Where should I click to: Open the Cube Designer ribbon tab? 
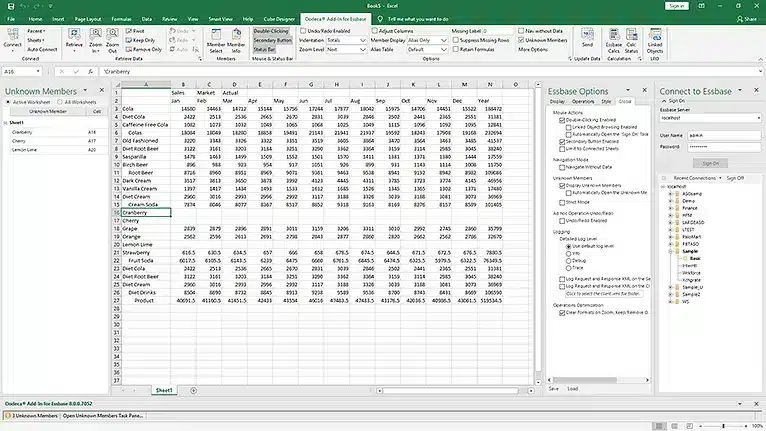pos(279,19)
